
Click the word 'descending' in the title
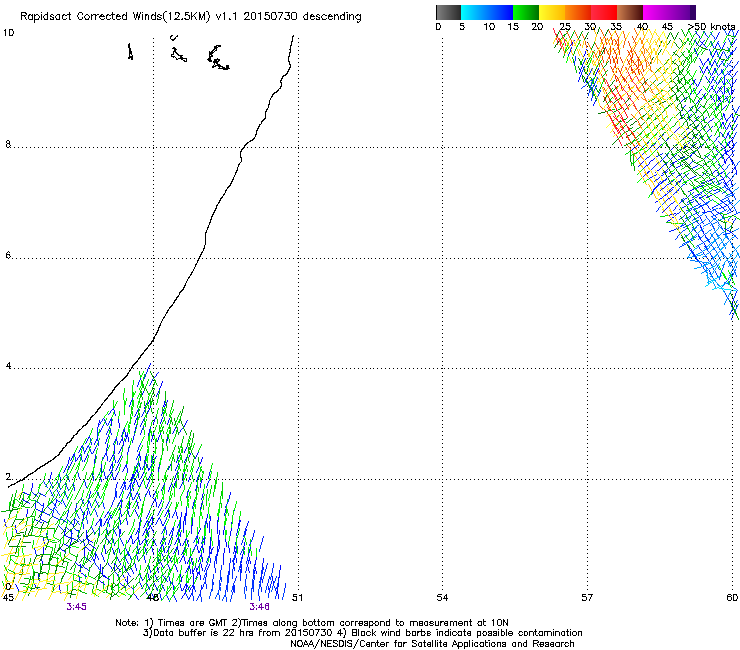point(332,17)
